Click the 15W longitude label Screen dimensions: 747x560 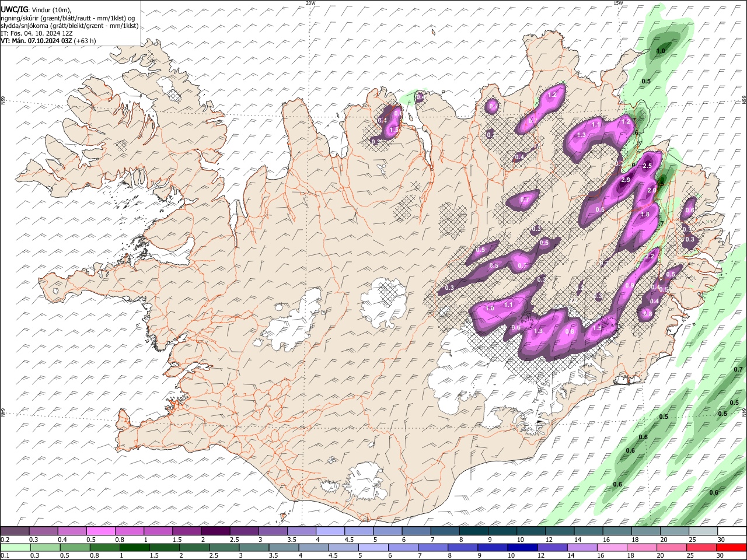[618, 3]
